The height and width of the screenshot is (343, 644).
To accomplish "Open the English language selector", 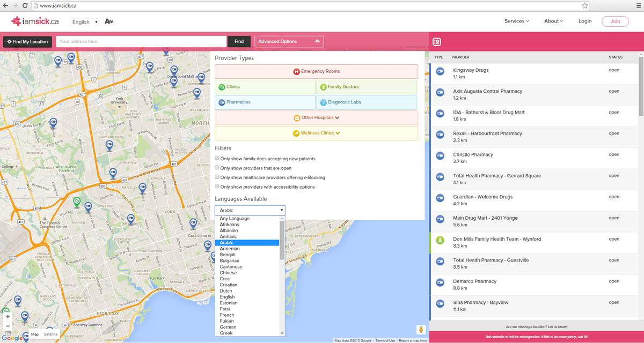I will pyautogui.click(x=85, y=22).
